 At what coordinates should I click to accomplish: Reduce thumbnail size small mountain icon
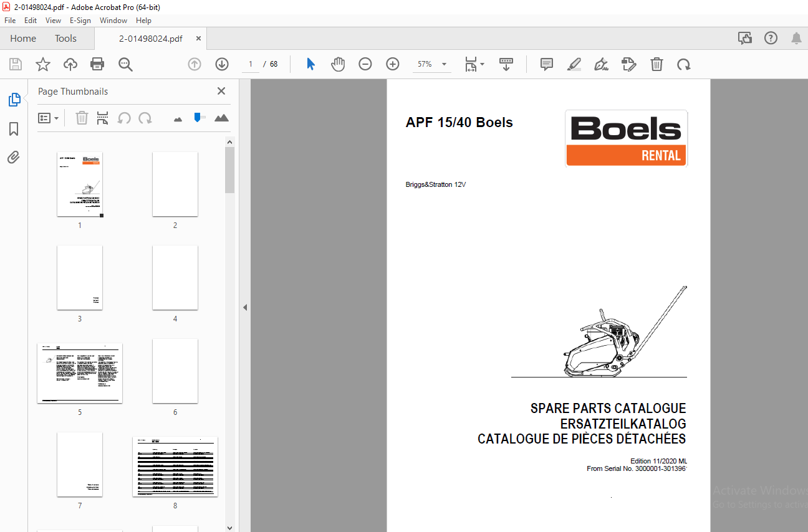point(178,118)
